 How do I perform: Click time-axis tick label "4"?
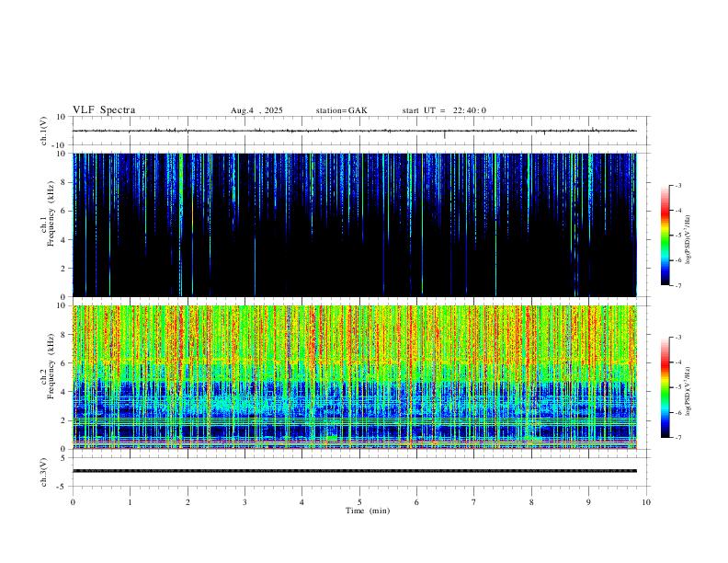click(301, 502)
